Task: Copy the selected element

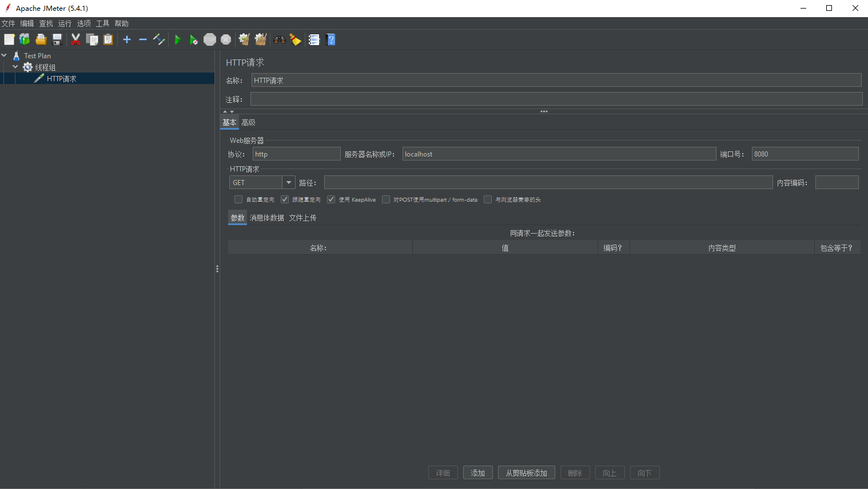Action: click(x=92, y=39)
